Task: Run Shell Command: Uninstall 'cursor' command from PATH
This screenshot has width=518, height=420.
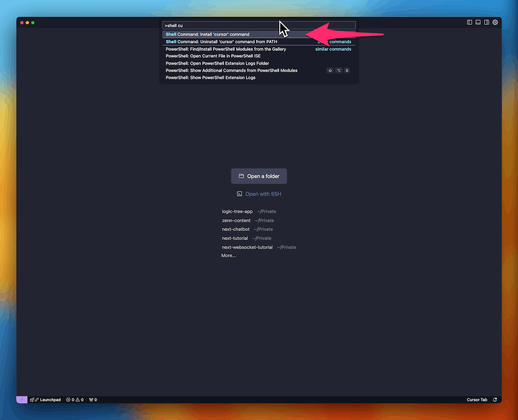Action: pyautogui.click(x=258, y=41)
